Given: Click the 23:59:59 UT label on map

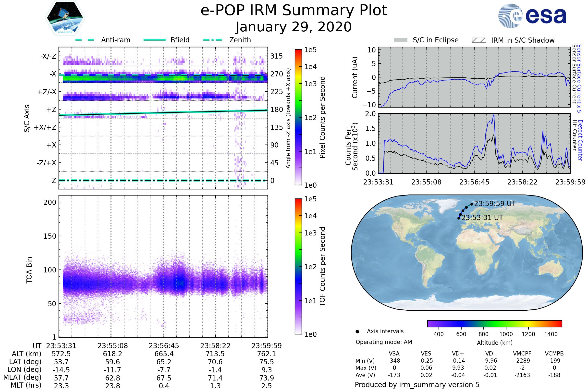Looking at the screenshot, I should (x=495, y=204).
